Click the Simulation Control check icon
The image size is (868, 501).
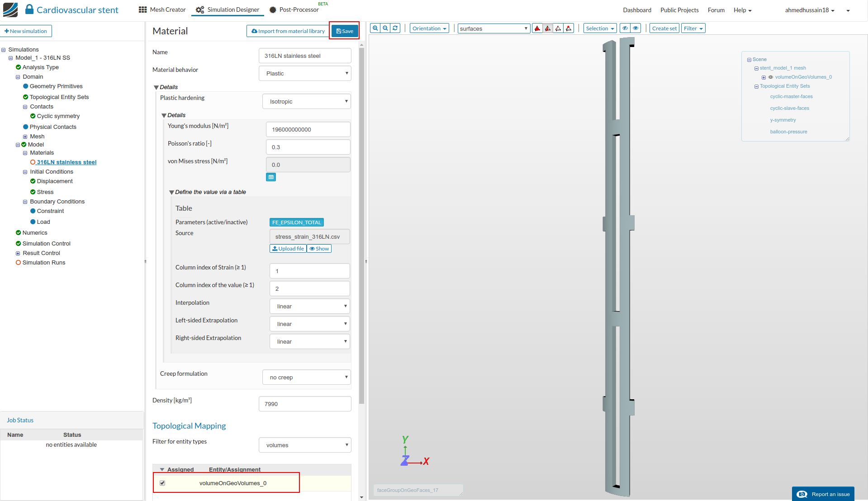coord(19,244)
